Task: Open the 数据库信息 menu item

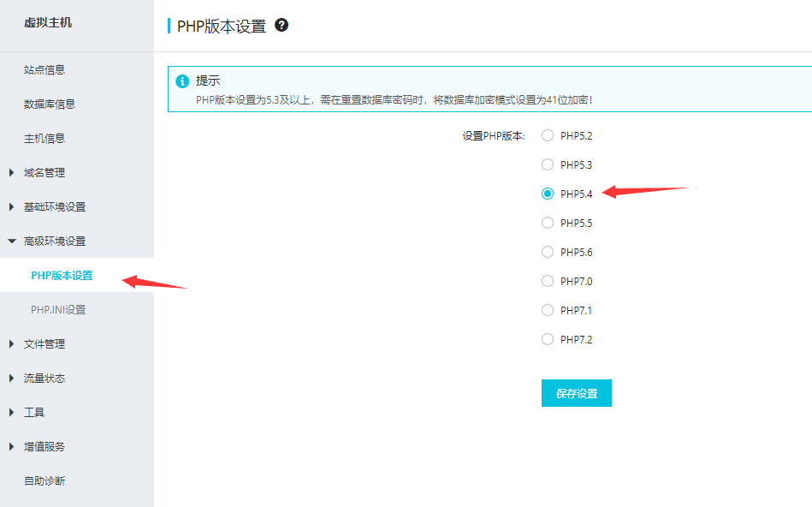Action: point(50,104)
